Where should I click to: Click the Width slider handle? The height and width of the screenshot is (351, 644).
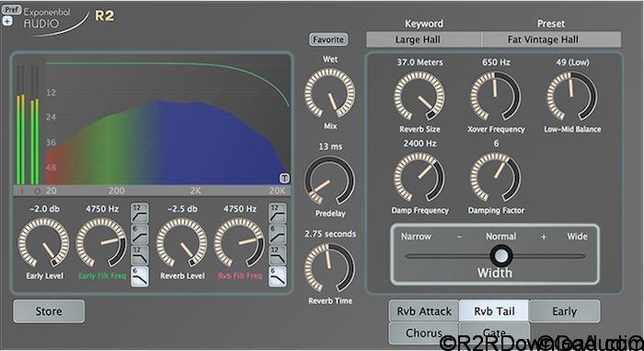coord(501,256)
